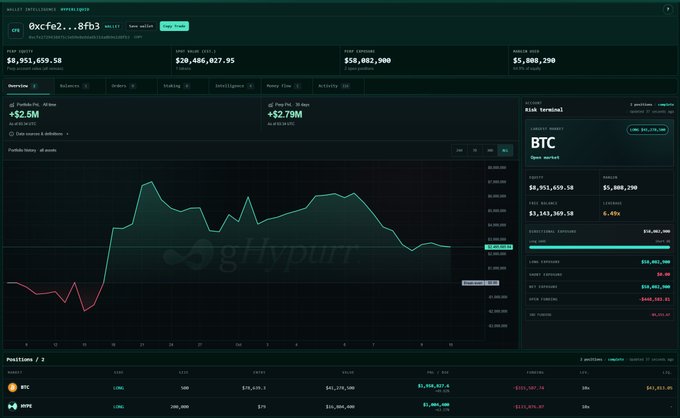Click the current value marker on chart axis
680x418 pixels.
click(x=499, y=247)
